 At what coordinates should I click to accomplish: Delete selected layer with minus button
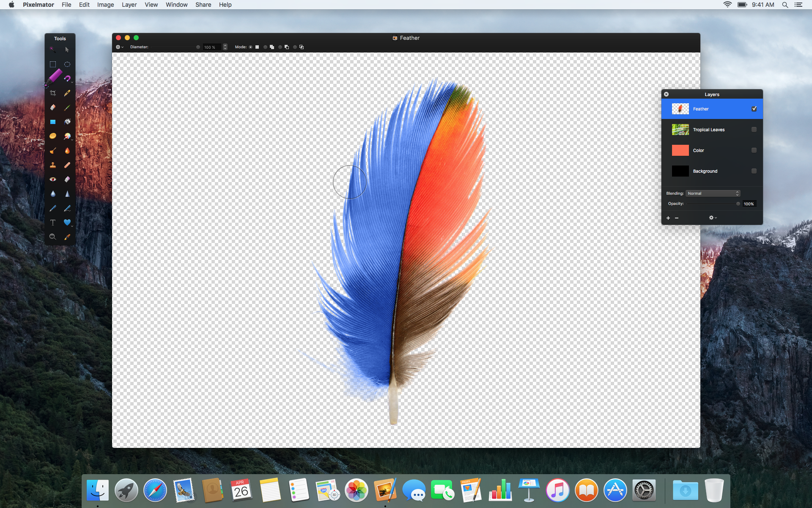coord(676,218)
